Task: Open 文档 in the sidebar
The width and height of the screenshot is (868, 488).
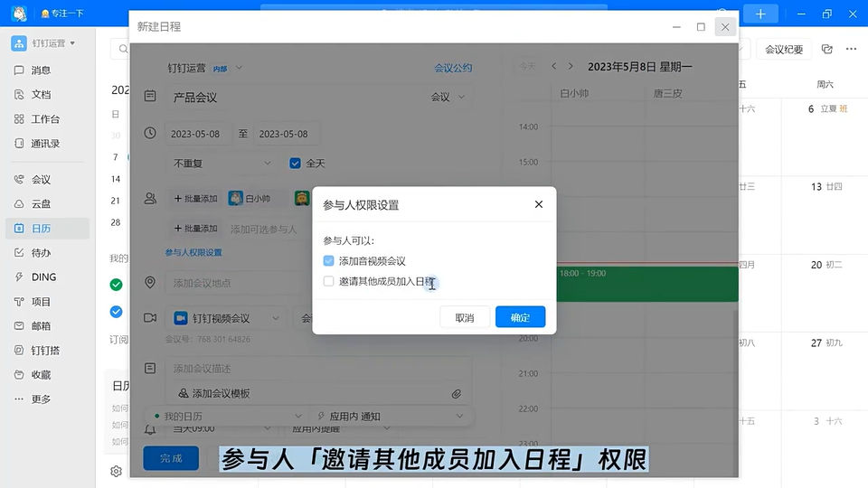Action: pyautogui.click(x=41, y=95)
